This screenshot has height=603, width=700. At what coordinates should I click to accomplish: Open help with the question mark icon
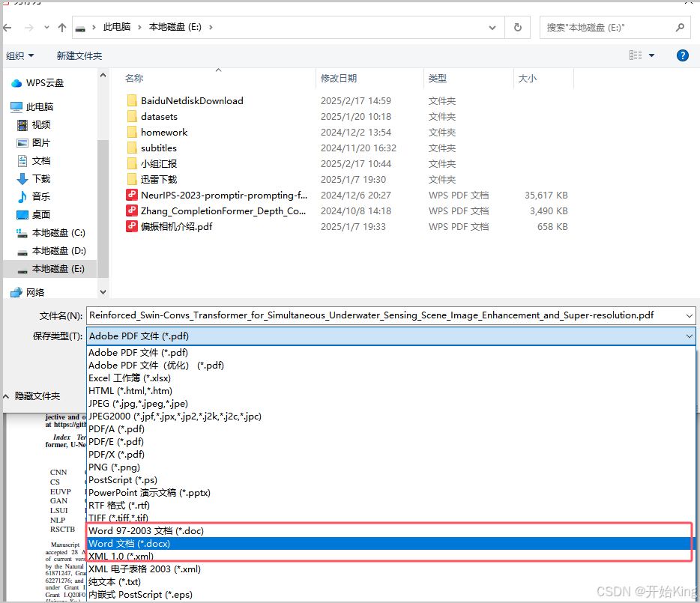coord(682,55)
